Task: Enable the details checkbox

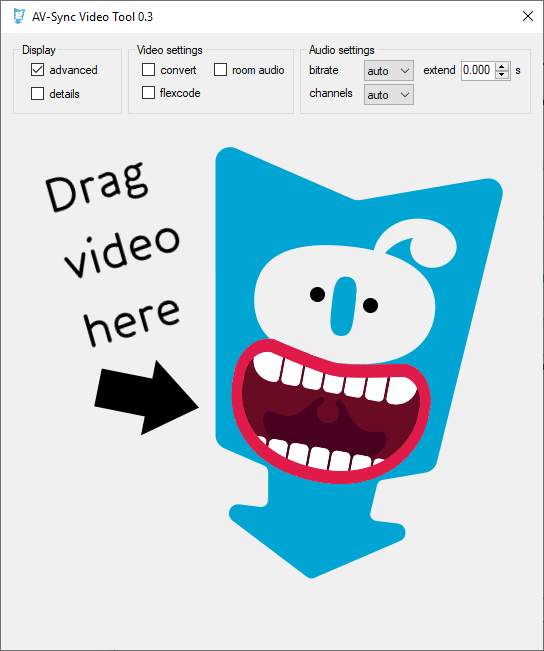Action: point(37,94)
